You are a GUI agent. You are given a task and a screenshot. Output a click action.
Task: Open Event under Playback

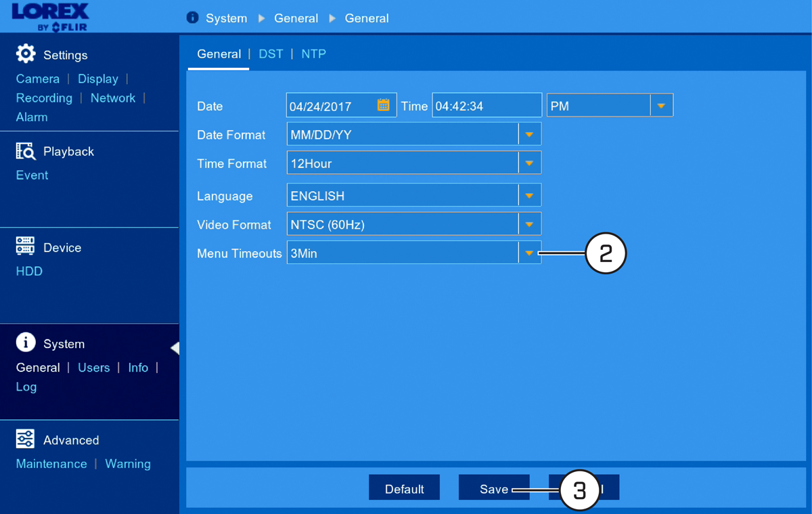pyautogui.click(x=32, y=175)
